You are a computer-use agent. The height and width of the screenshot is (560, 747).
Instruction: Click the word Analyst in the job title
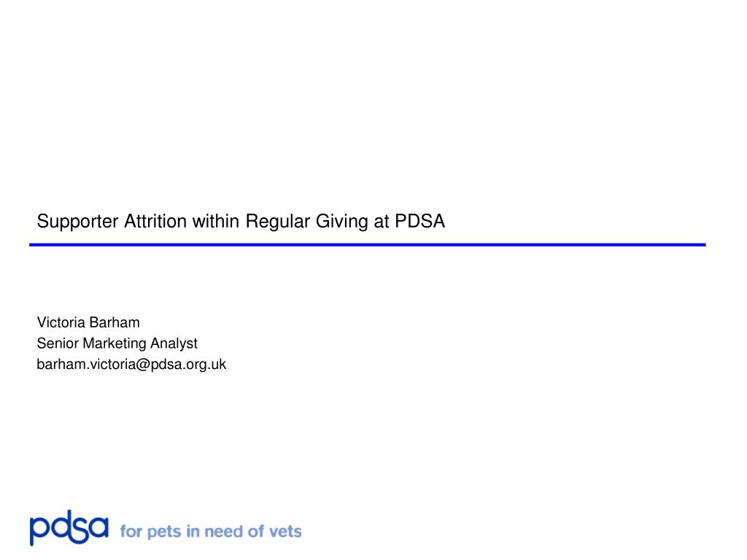click(x=174, y=343)
